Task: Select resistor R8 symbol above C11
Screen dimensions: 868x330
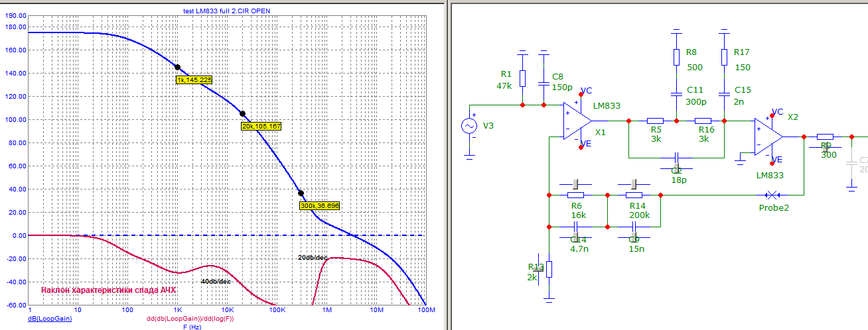Action: (677, 57)
